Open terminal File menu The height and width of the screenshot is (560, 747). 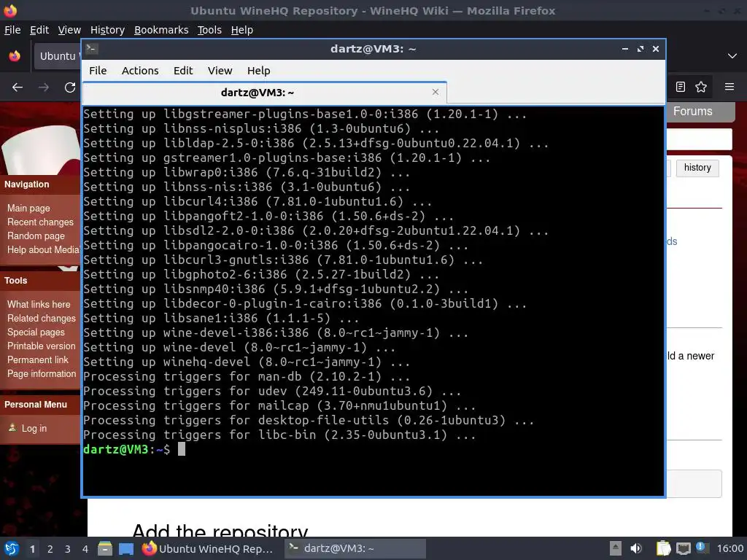click(98, 71)
